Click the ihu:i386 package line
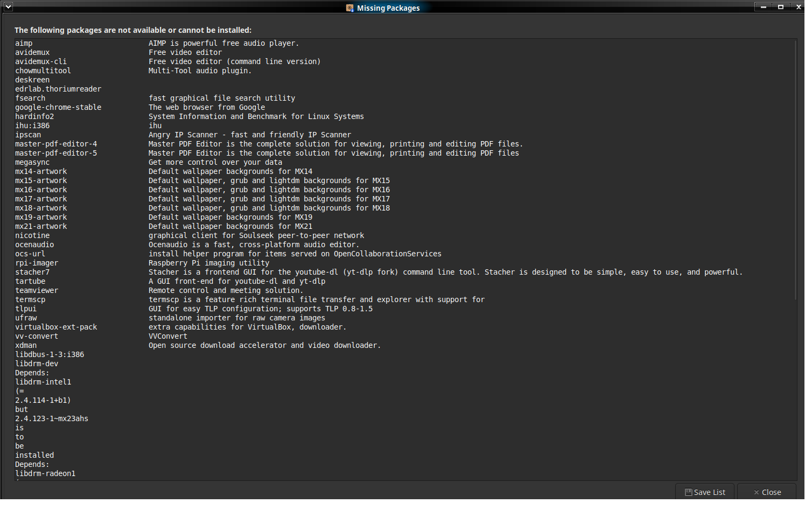 click(32, 125)
